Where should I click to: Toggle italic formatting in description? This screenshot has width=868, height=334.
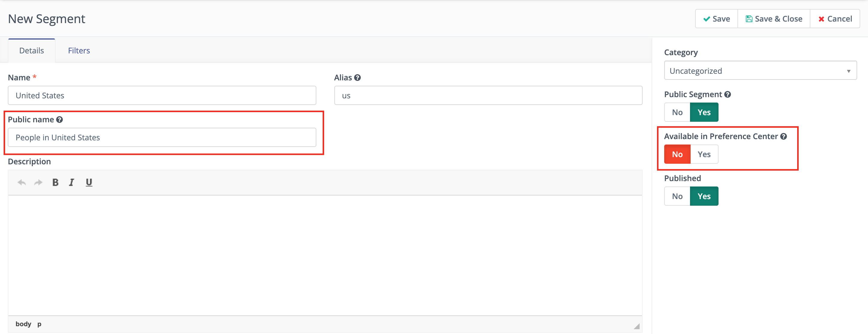click(71, 183)
